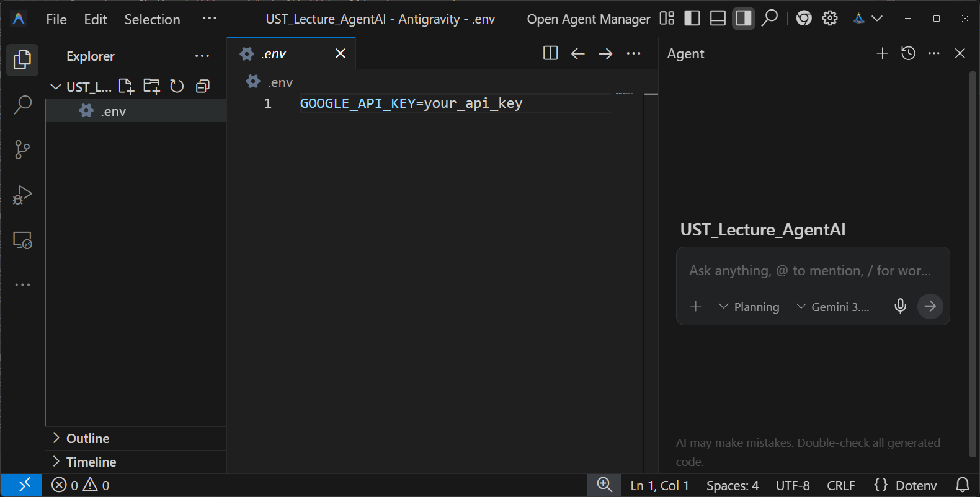Image resolution: width=980 pixels, height=497 pixels.
Task: Start a new Agent conversation
Action: pos(882,53)
